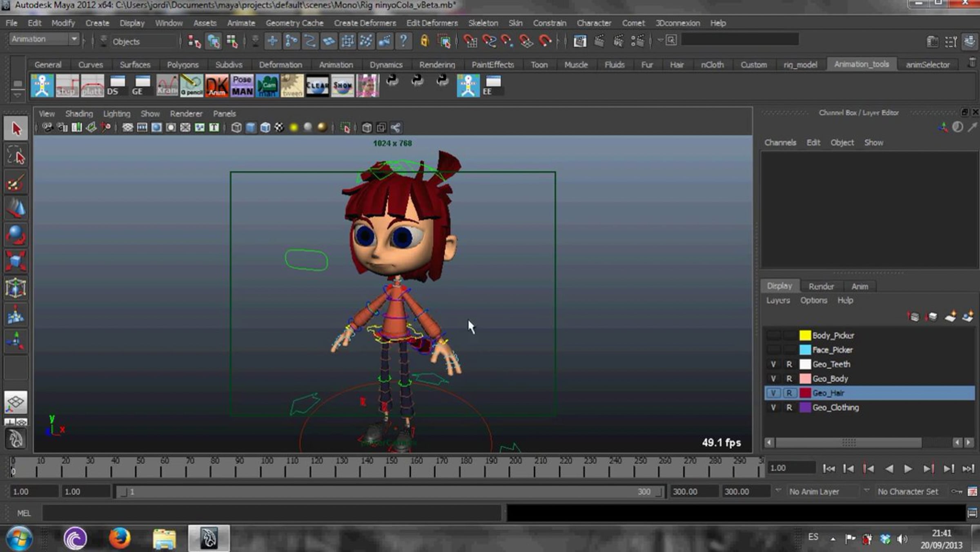Open the viewport Panels menu
This screenshot has width=980, height=552.
(x=224, y=114)
